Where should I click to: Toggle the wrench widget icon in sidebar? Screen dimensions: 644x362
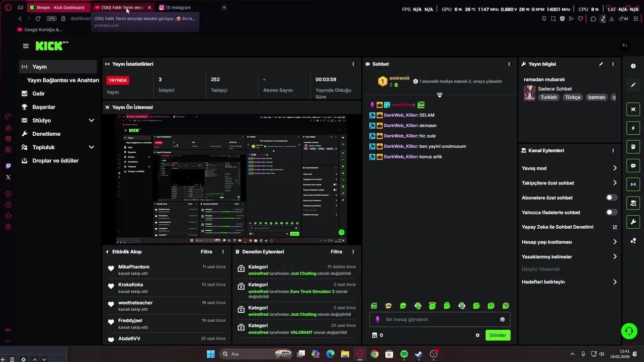(x=633, y=222)
